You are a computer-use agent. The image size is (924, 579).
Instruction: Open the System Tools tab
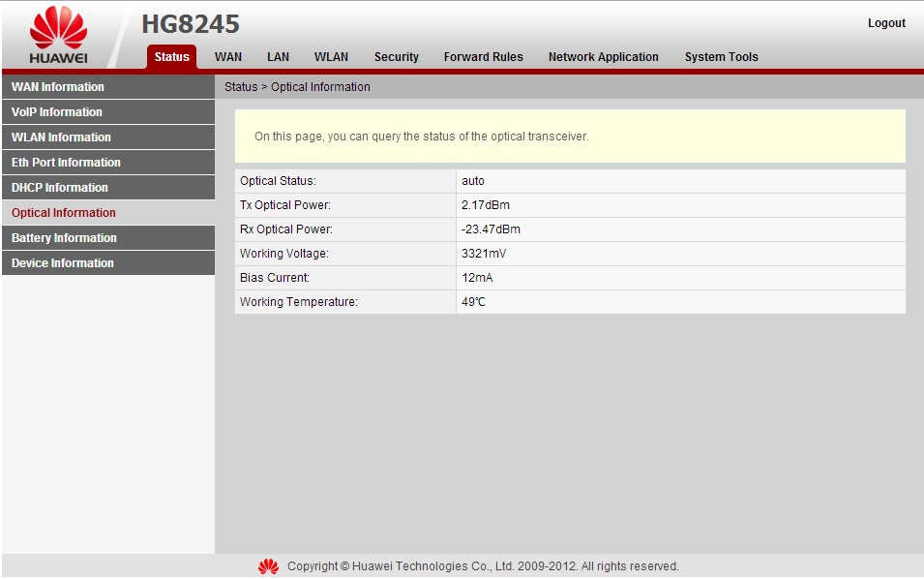(721, 57)
